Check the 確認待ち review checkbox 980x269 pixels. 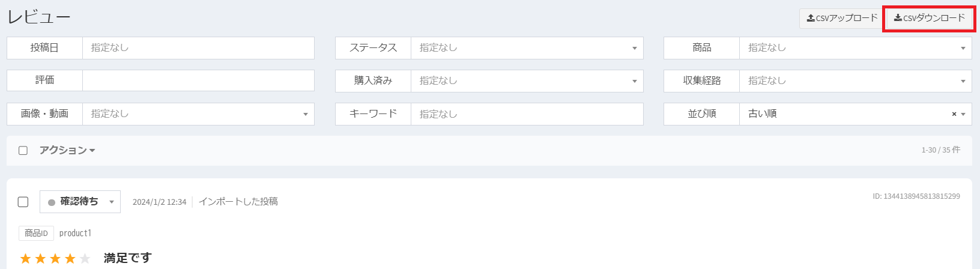23,202
